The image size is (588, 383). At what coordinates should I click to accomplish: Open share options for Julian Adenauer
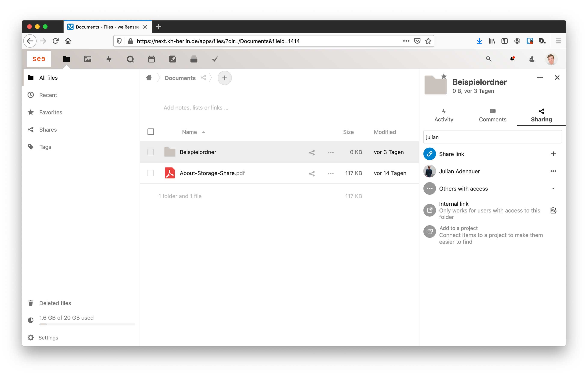[553, 171]
